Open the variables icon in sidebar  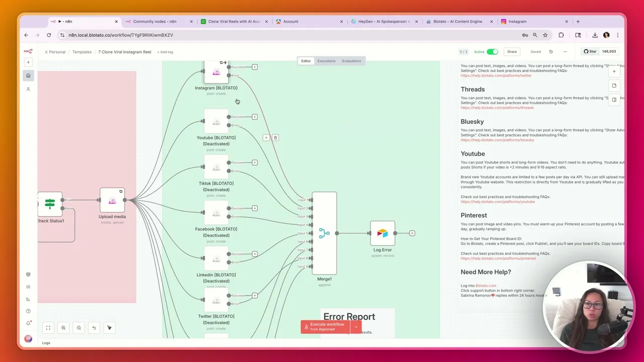click(x=28, y=287)
